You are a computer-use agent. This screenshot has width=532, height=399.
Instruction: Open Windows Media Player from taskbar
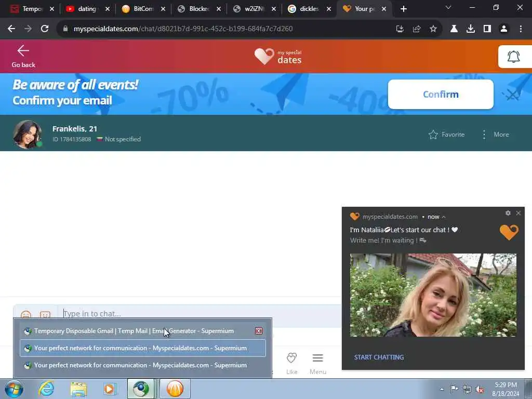coord(110,389)
